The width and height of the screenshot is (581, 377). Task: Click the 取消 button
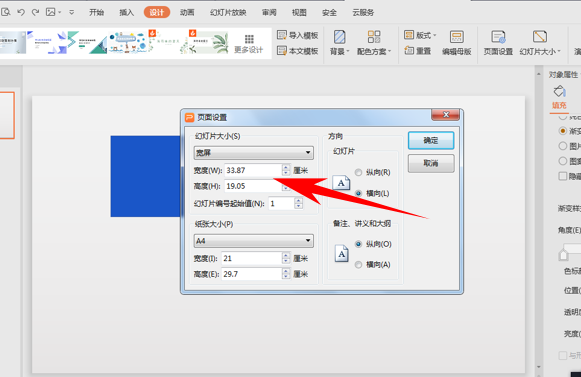pos(431,163)
